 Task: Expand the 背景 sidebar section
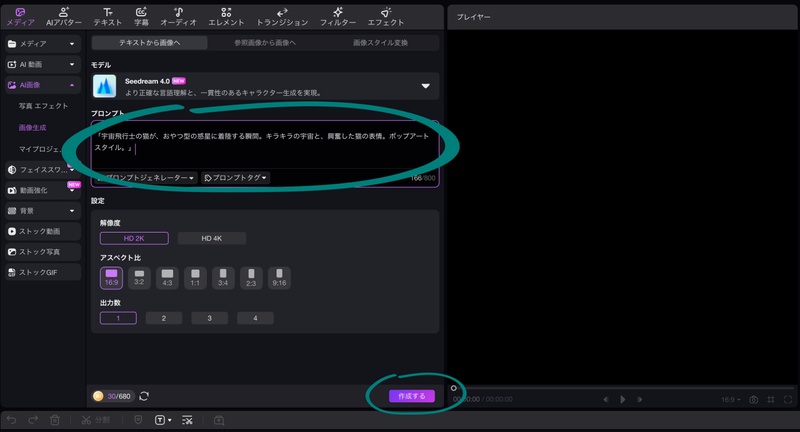[x=43, y=211]
